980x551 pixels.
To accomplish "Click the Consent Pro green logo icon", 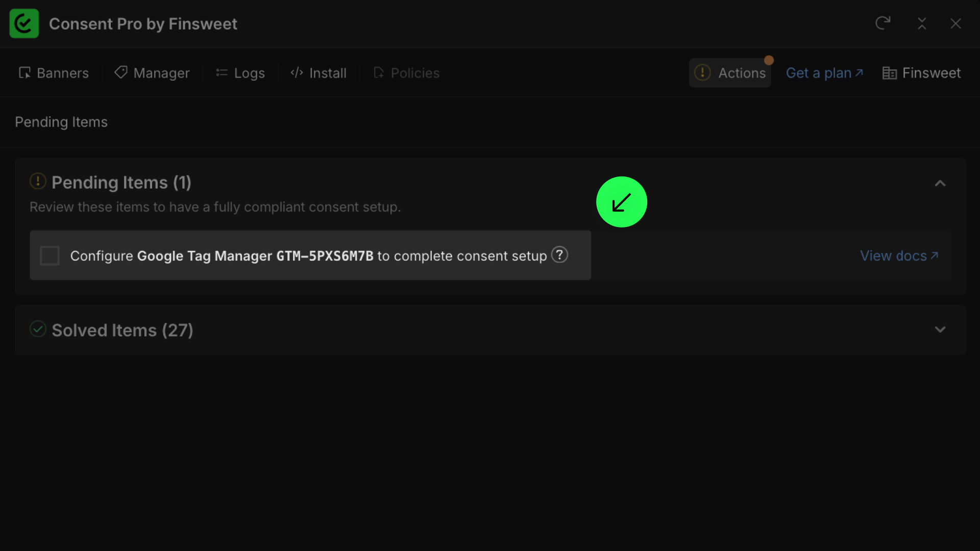I will tap(24, 23).
